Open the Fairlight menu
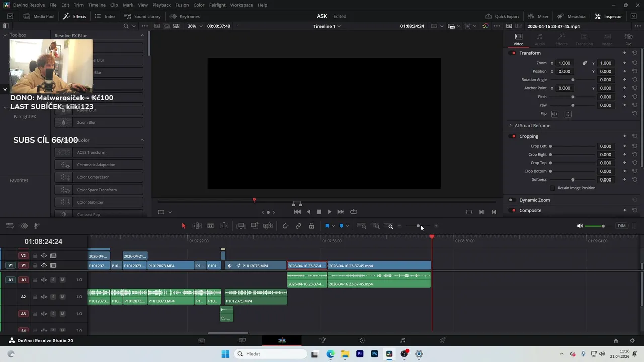The image size is (644, 362). coord(217,5)
